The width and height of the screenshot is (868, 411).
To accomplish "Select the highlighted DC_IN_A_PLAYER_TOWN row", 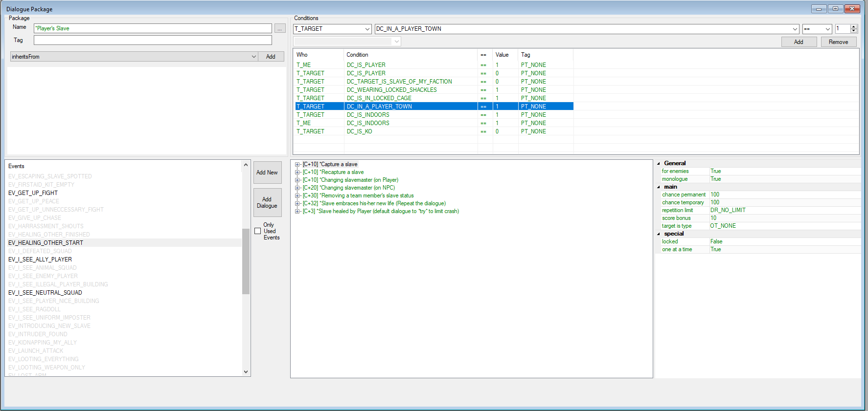I will [x=434, y=107].
